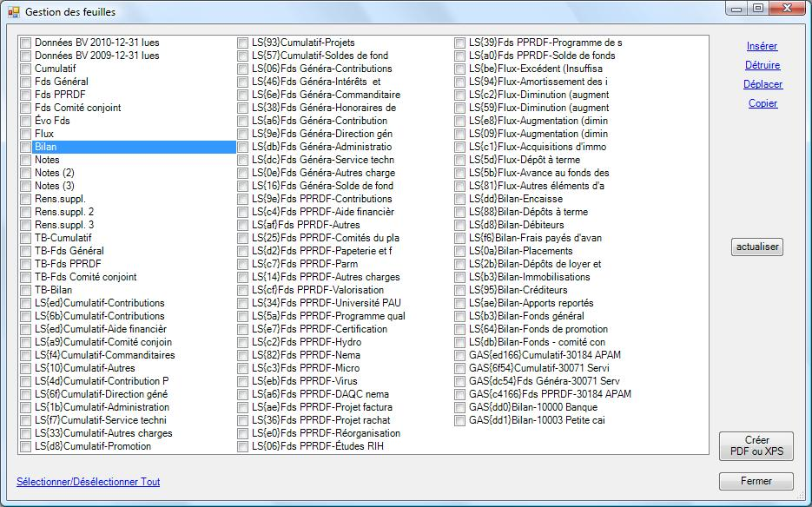Check the Fds PPRDF-Virus checkbox
The image size is (812, 507).
pos(242,381)
